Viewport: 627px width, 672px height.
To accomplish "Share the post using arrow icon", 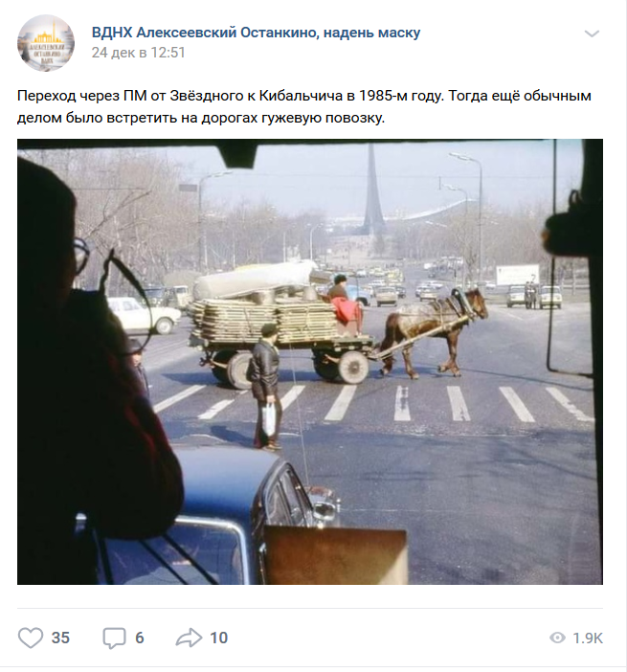I will [189, 638].
